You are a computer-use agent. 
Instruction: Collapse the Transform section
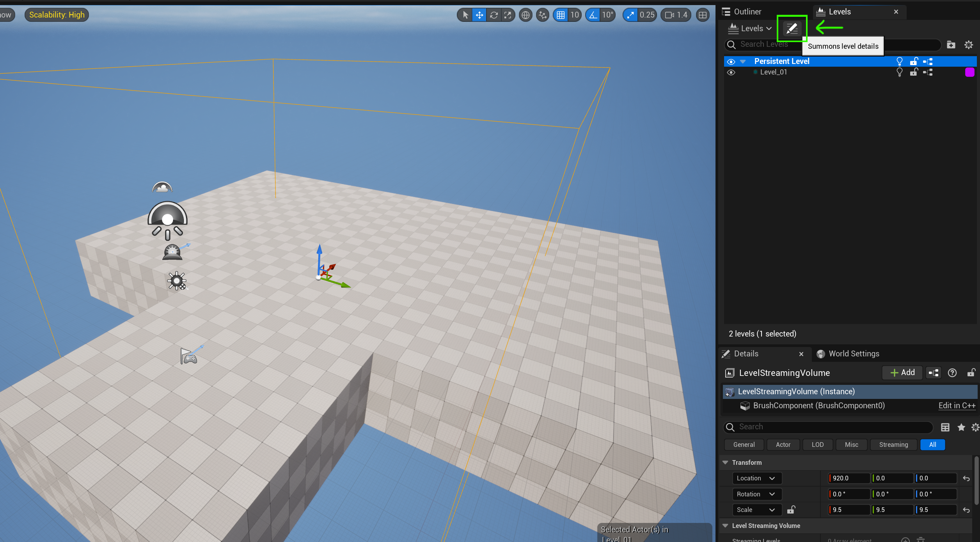725,462
